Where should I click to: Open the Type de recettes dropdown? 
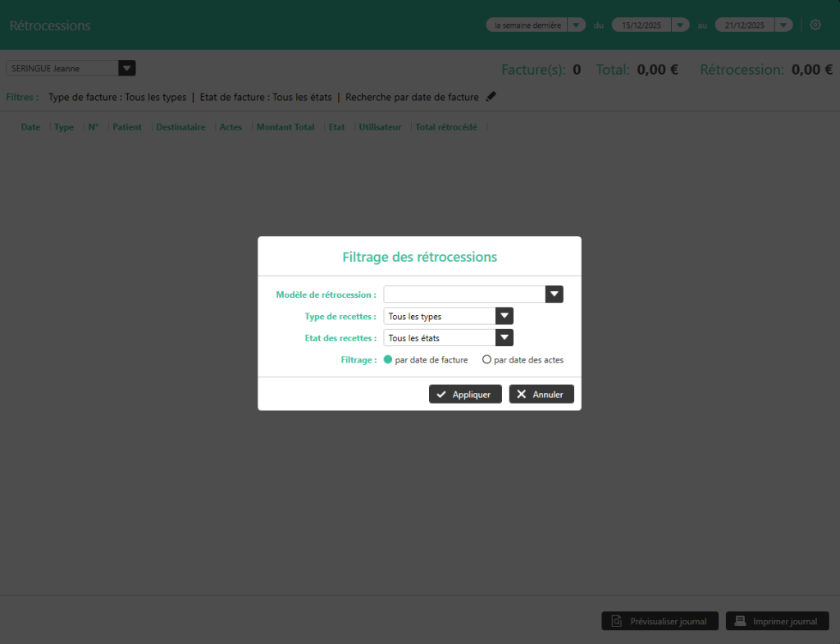(504, 316)
